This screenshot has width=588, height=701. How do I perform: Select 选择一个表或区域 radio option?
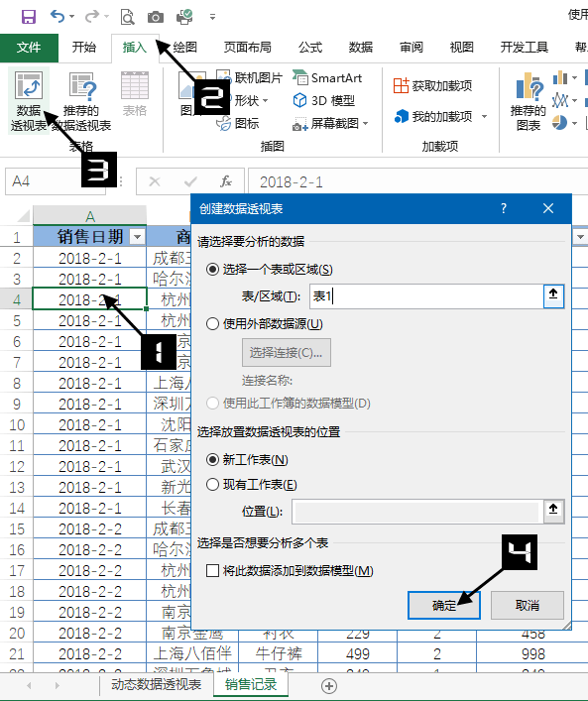[213, 270]
